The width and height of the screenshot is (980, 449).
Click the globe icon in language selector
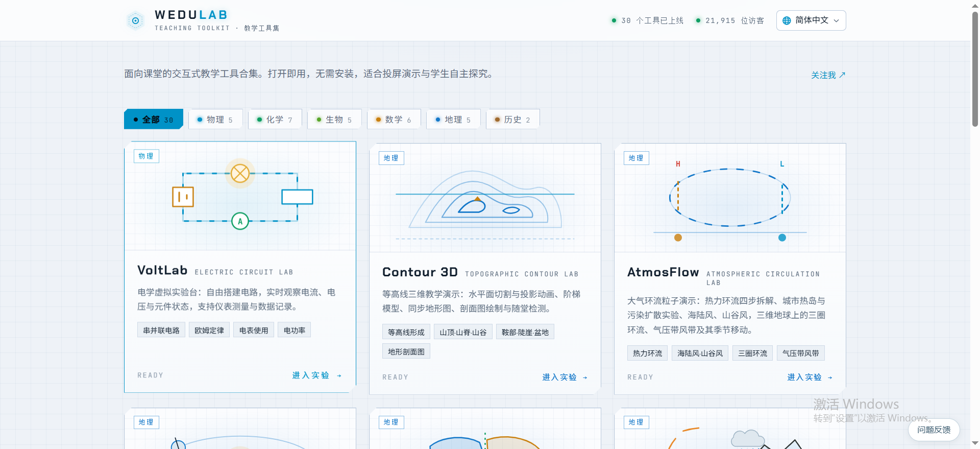[787, 20]
